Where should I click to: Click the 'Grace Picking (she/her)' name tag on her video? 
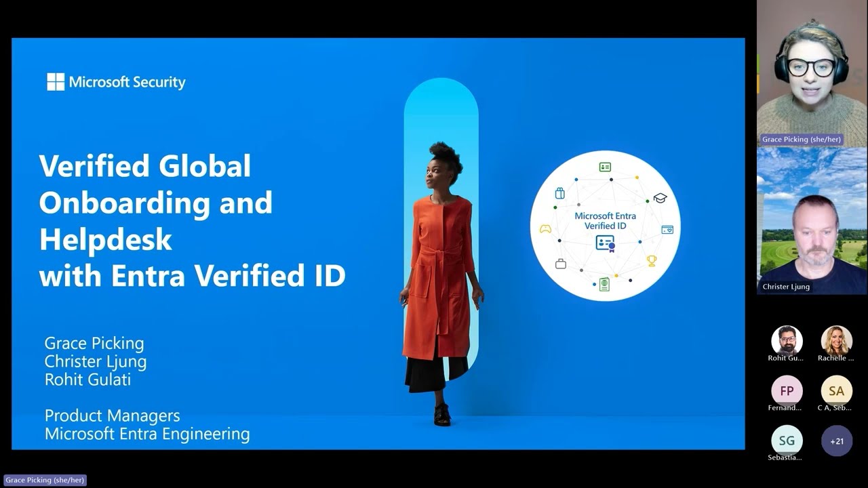[802, 140]
